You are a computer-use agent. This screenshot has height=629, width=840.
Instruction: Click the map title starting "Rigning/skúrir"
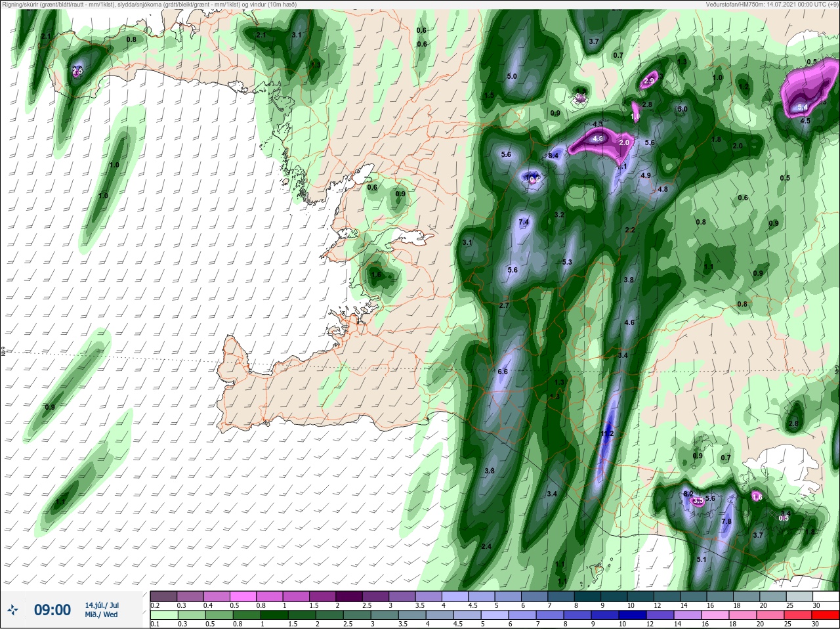point(150,5)
